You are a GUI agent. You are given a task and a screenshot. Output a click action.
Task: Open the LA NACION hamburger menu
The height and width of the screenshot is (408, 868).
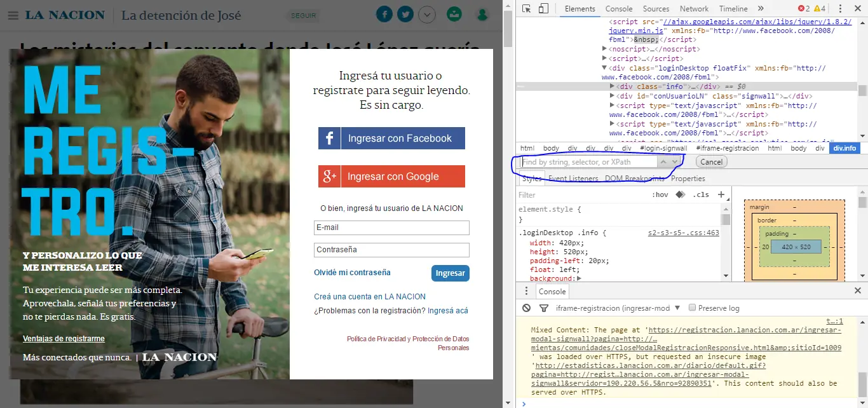click(13, 15)
